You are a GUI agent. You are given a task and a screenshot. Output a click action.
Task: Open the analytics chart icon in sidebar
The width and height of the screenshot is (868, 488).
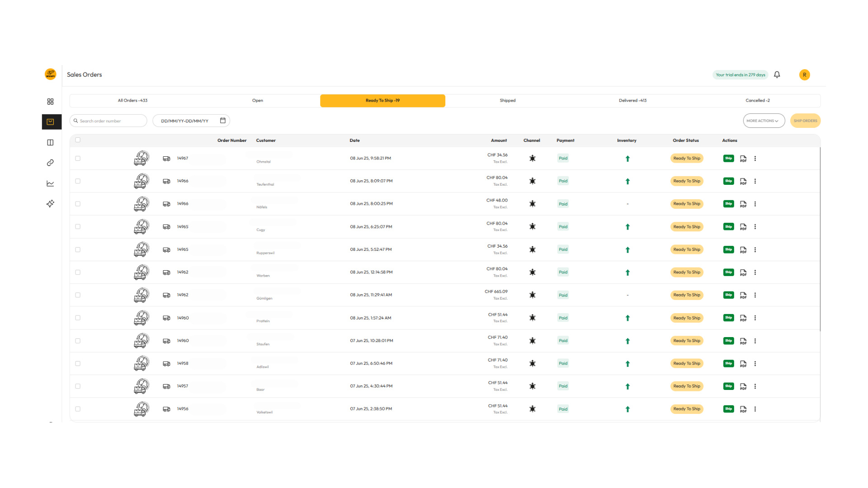pos(50,183)
